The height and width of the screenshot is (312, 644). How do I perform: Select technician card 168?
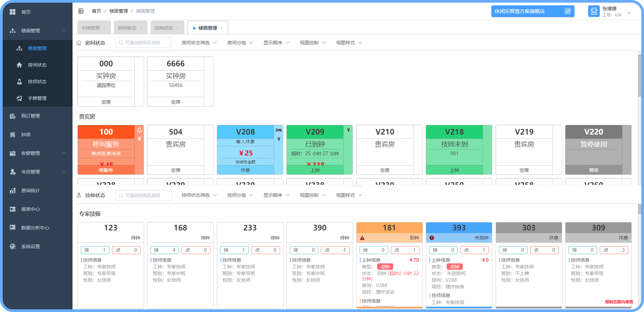click(180, 265)
